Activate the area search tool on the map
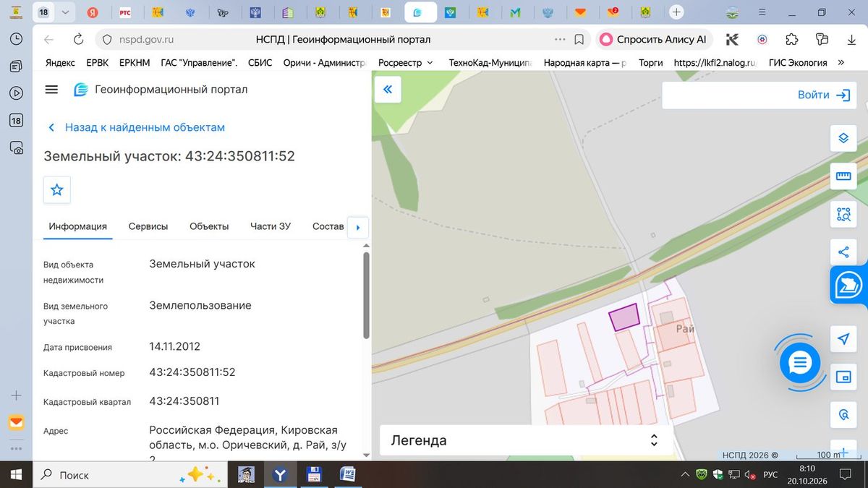 [x=843, y=214]
